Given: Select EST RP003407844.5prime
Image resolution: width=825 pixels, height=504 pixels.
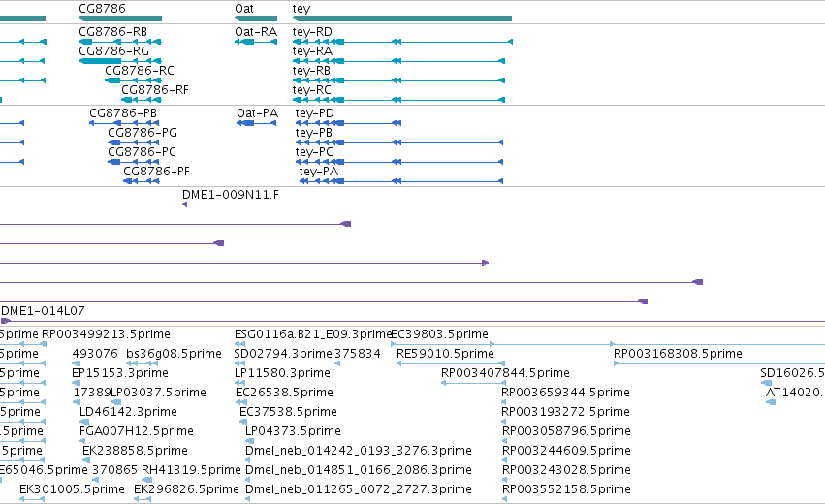Looking at the screenshot, I should click(x=505, y=373).
